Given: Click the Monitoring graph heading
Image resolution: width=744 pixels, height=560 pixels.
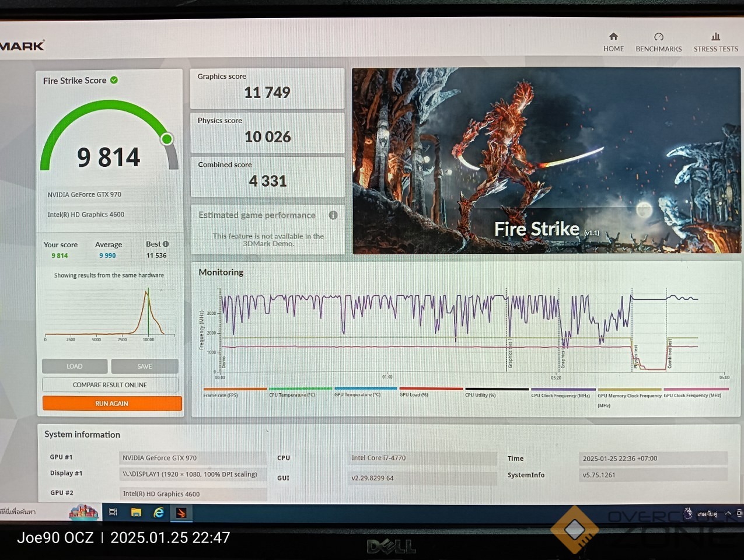Looking at the screenshot, I should pos(221,272).
